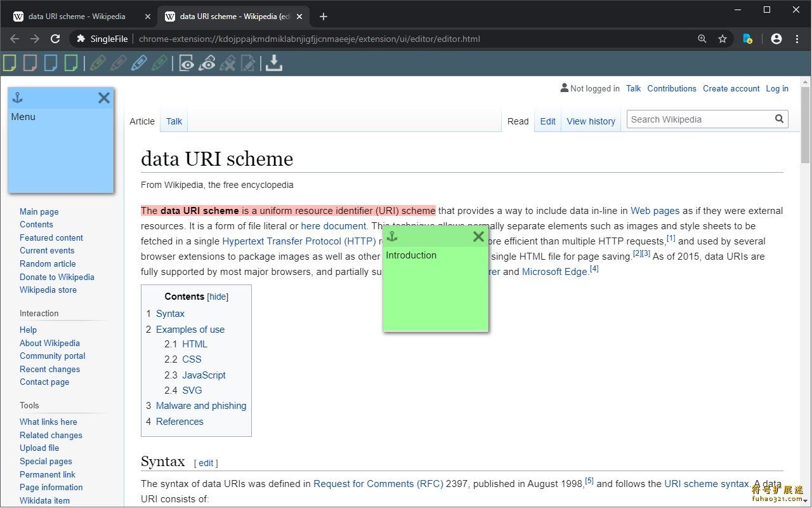The width and height of the screenshot is (812, 508).
Task: Open Permanent link in Tools
Action: click(x=47, y=475)
